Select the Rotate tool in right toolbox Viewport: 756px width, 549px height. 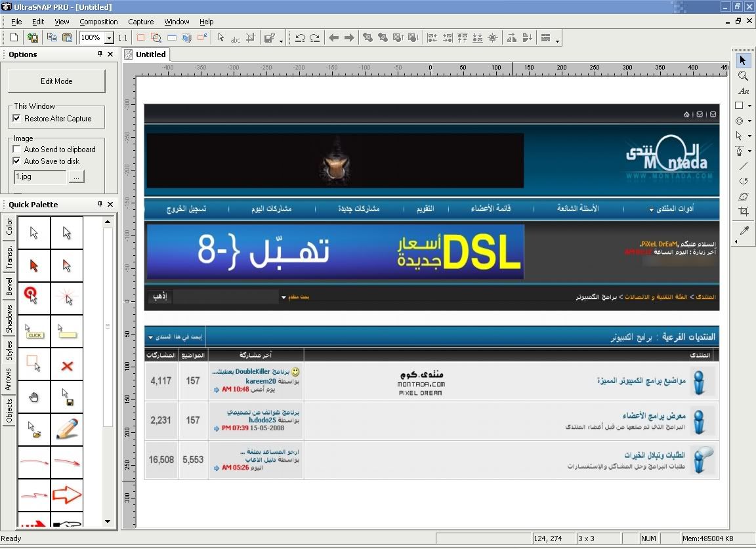tap(743, 181)
